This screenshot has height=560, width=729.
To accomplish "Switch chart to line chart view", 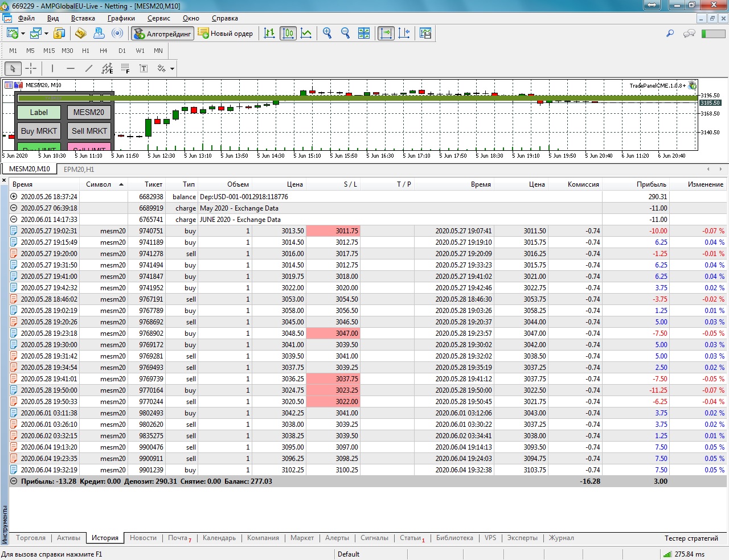I will click(x=306, y=34).
